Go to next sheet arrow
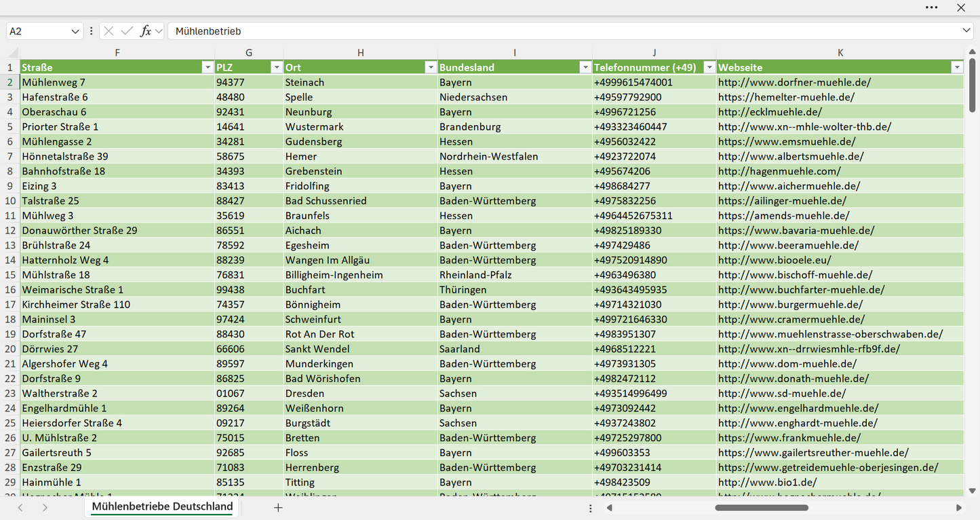 (45, 507)
